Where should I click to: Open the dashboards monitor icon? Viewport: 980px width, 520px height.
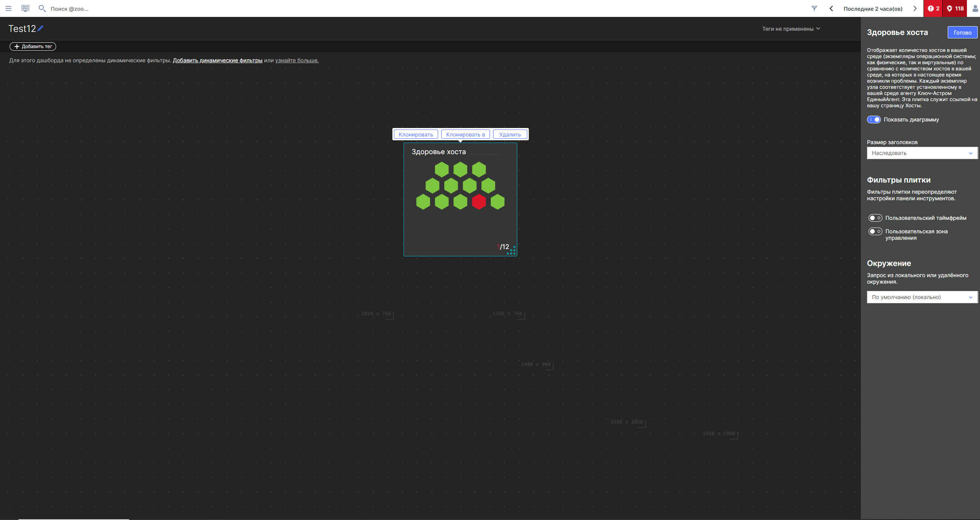pos(25,8)
